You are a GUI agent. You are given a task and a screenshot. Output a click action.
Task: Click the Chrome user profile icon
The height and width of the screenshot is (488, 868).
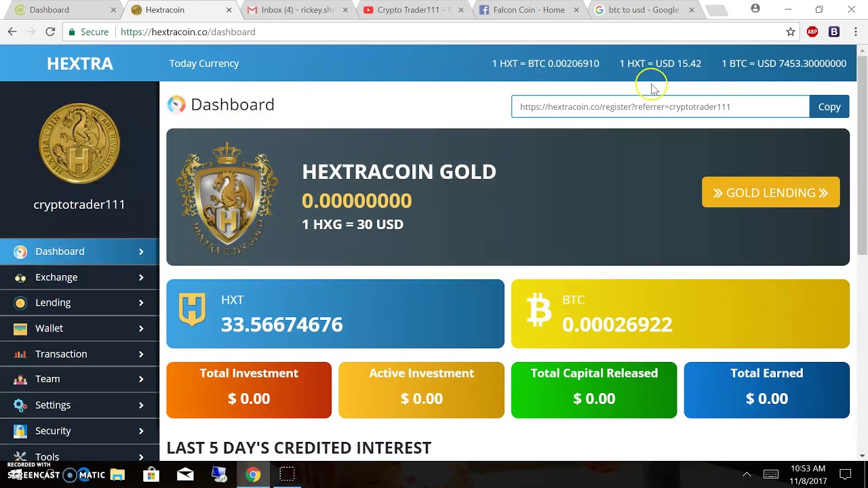(755, 9)
